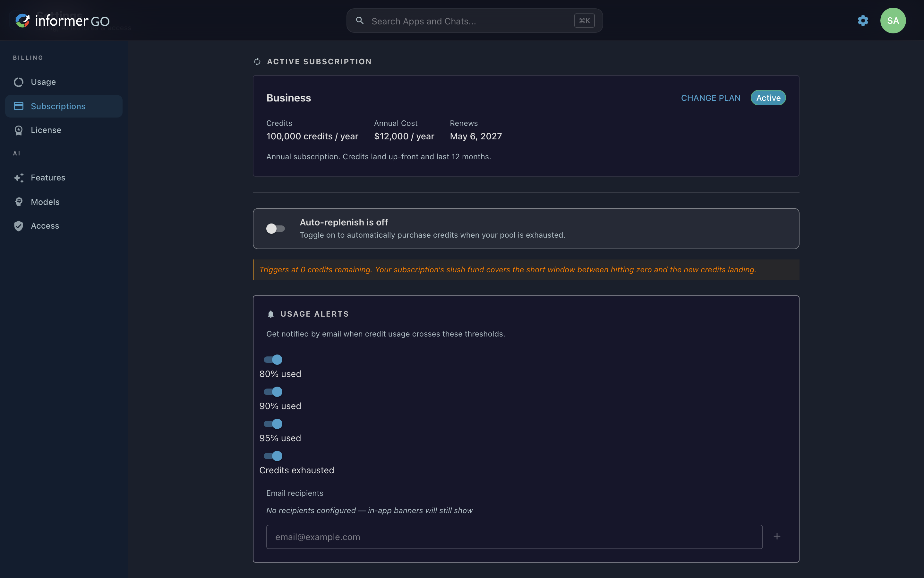Click the Usage Alerts bell icon

(271, 314)
